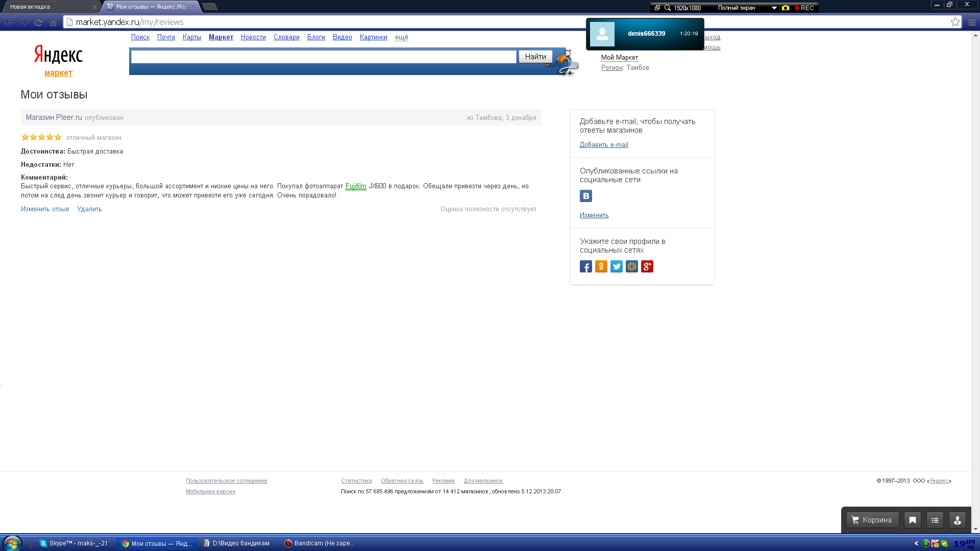Open the Новости service link
The image size is (980, 551).
coord(253,37)
